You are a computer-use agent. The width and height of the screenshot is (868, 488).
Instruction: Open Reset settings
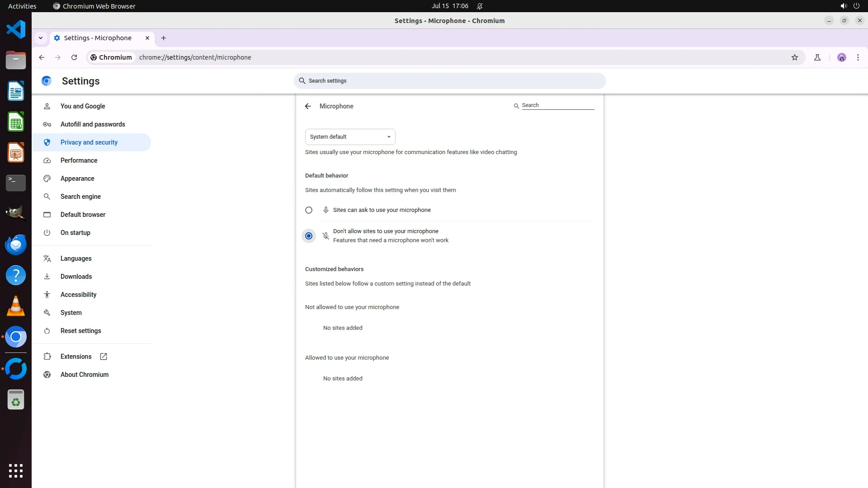(x=80, y=331)
